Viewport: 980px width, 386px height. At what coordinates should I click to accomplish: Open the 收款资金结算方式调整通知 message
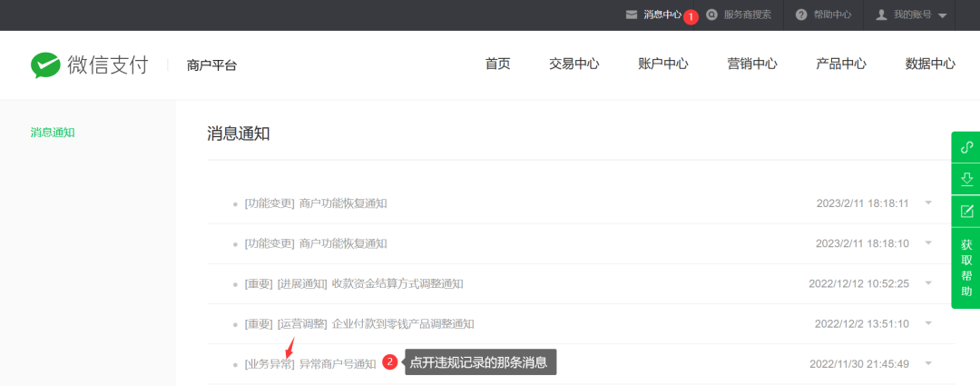(397, 283)
